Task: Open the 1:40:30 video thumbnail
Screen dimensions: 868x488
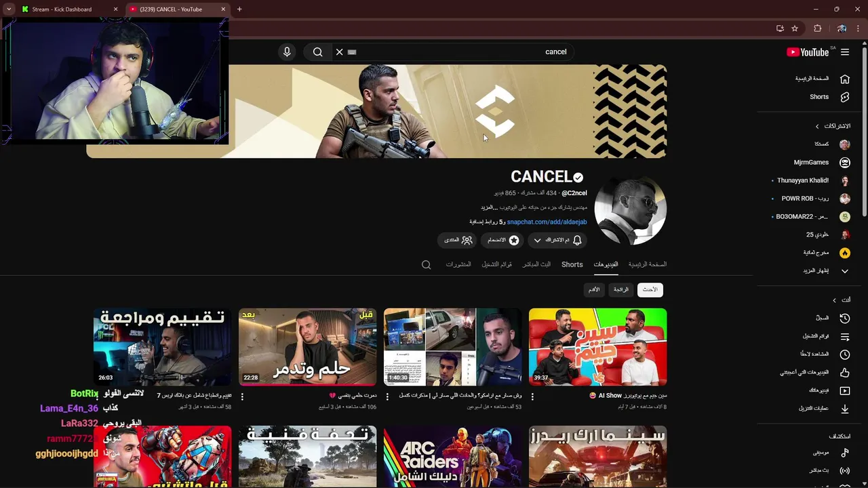Action: 452,347
